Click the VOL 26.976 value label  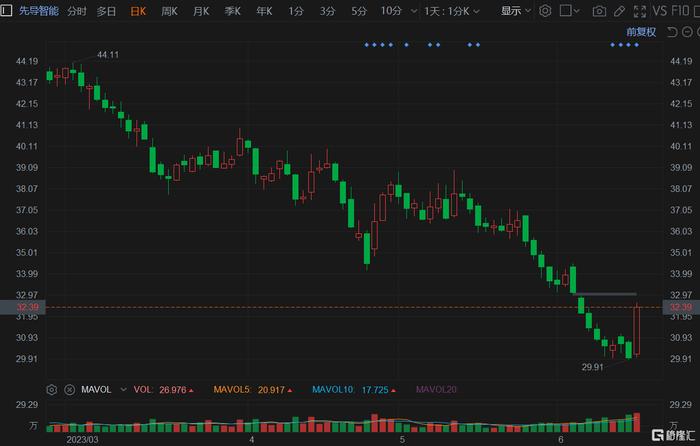point(163,390)
